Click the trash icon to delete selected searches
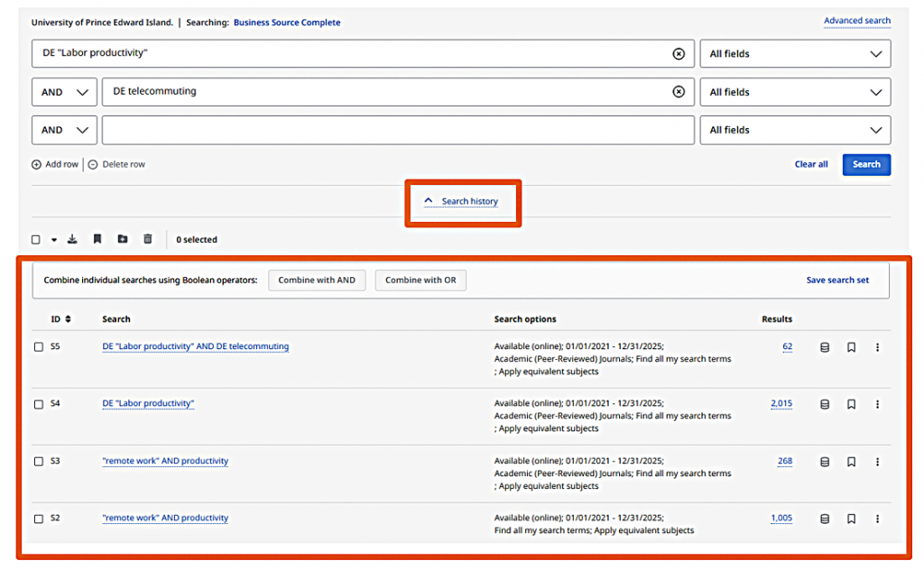This screenshot has width=924, height=570. point(148,239)
